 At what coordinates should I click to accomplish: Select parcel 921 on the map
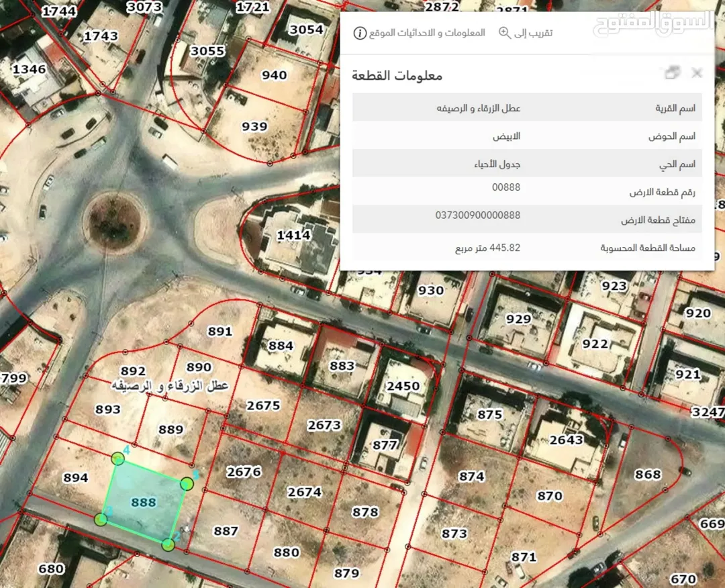click(x=687, y=374)
